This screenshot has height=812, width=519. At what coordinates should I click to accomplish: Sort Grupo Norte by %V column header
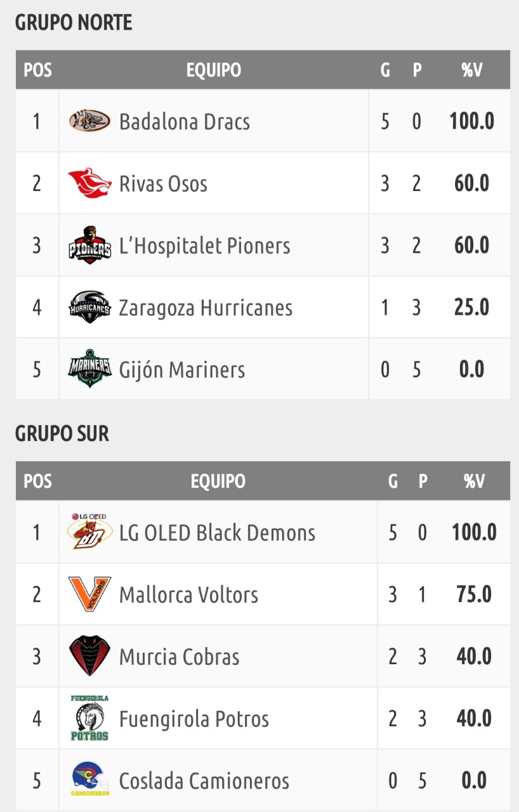pos(471,70)
